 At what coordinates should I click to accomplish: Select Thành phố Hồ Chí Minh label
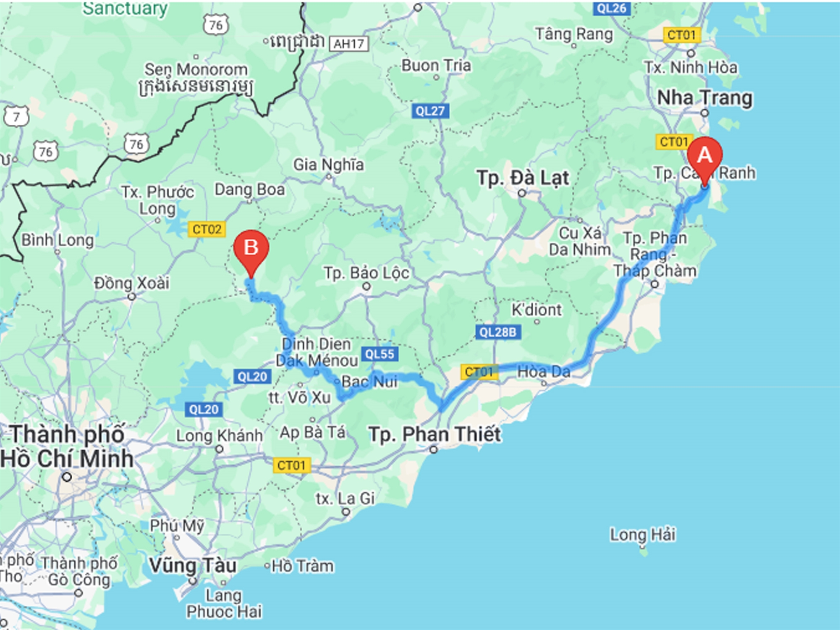(x=67, y=446)
